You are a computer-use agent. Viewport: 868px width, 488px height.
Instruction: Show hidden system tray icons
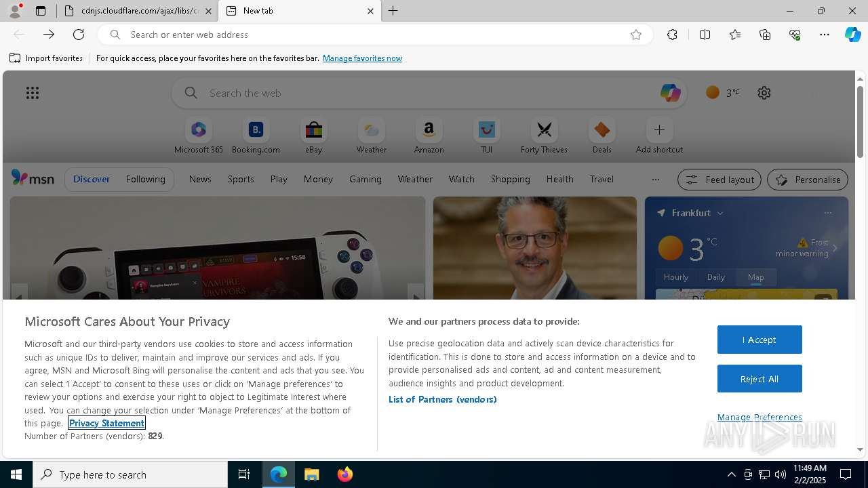731,474
